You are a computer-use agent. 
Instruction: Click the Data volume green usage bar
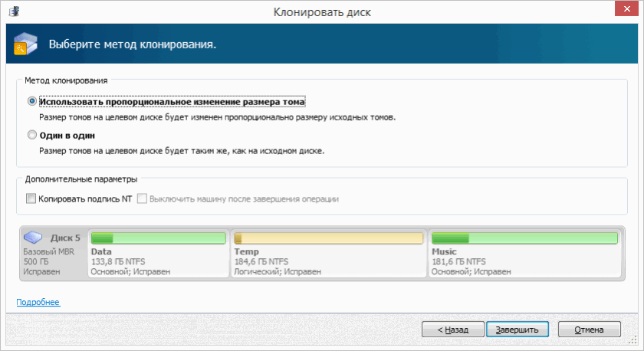[x=159, y=238]
